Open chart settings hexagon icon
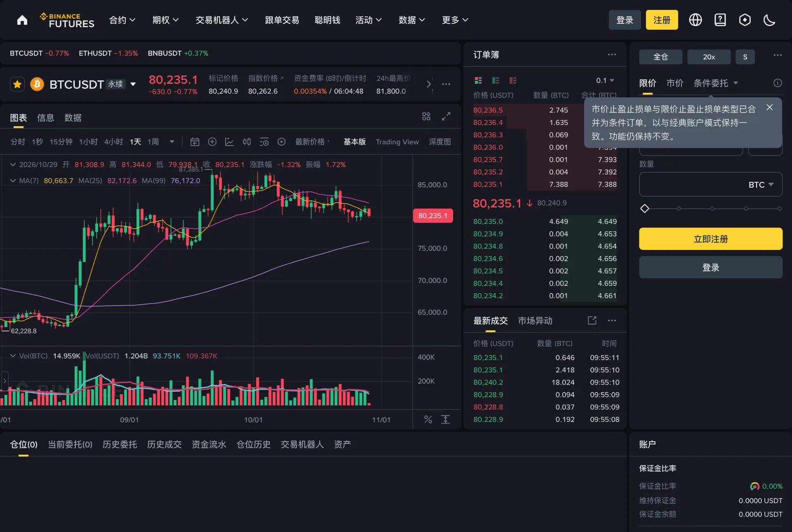 click(281, 142)
